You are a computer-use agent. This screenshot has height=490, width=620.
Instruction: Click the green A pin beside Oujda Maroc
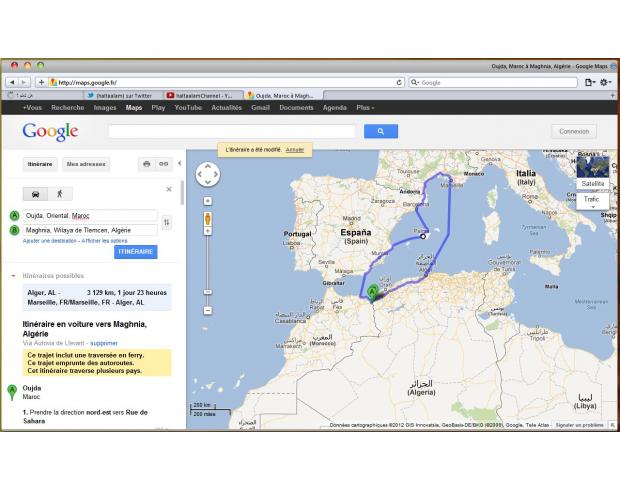(x=12, y=392)
